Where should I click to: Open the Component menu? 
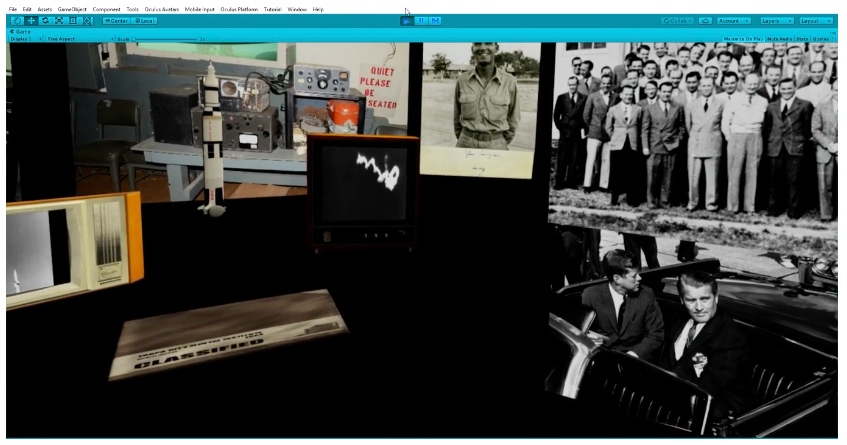(x=106, y=9)
